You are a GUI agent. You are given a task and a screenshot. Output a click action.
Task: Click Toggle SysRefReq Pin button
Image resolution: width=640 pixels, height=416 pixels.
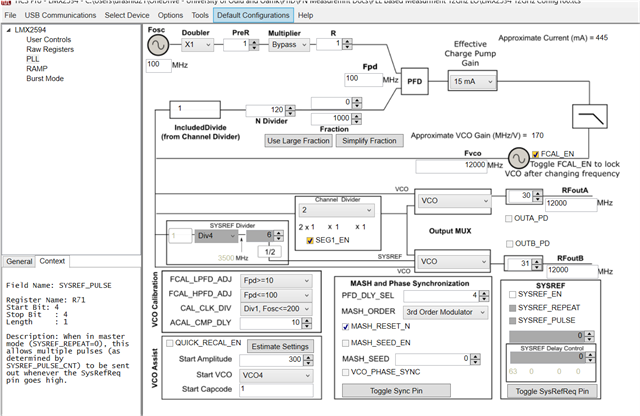click(x=552, y=391)
